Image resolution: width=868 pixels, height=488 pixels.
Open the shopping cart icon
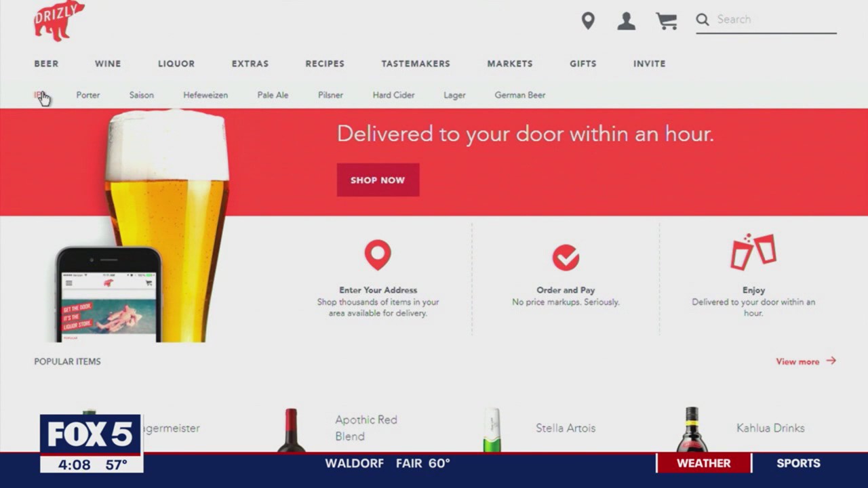point(667,21)
